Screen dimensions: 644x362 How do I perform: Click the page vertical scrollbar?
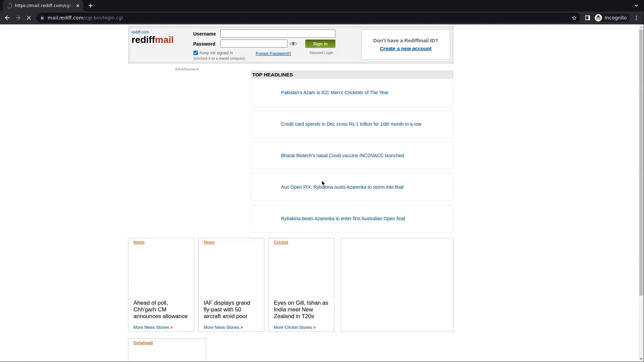641,162
